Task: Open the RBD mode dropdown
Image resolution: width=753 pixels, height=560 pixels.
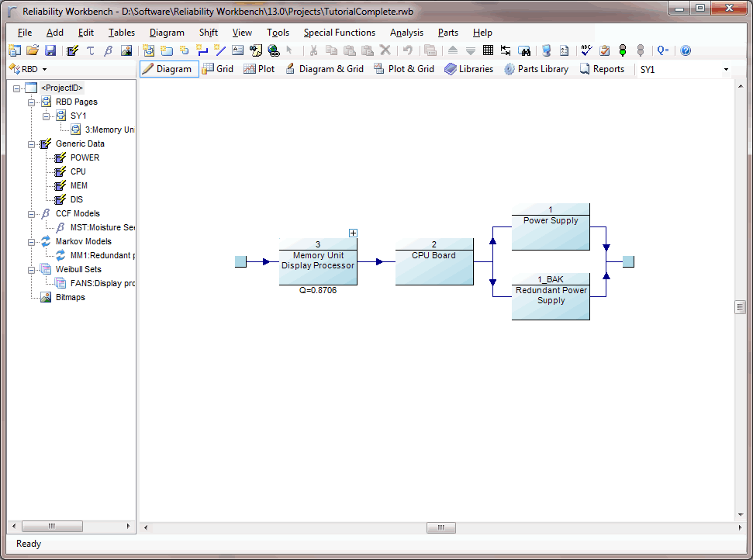Action: click(43, 68)
